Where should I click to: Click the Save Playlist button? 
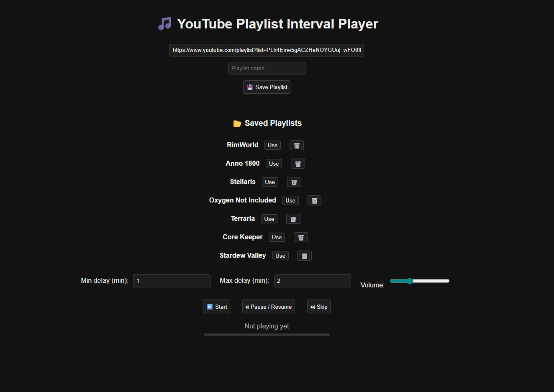coord(267,87)
